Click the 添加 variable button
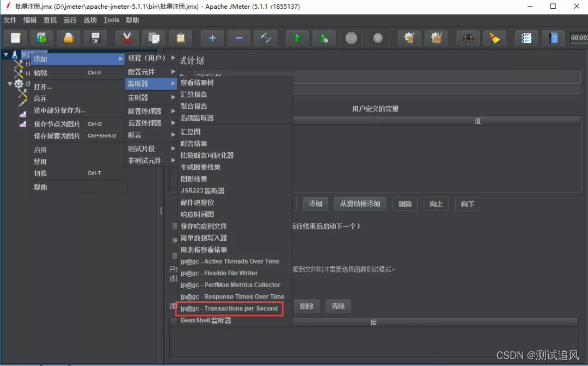 315,203
